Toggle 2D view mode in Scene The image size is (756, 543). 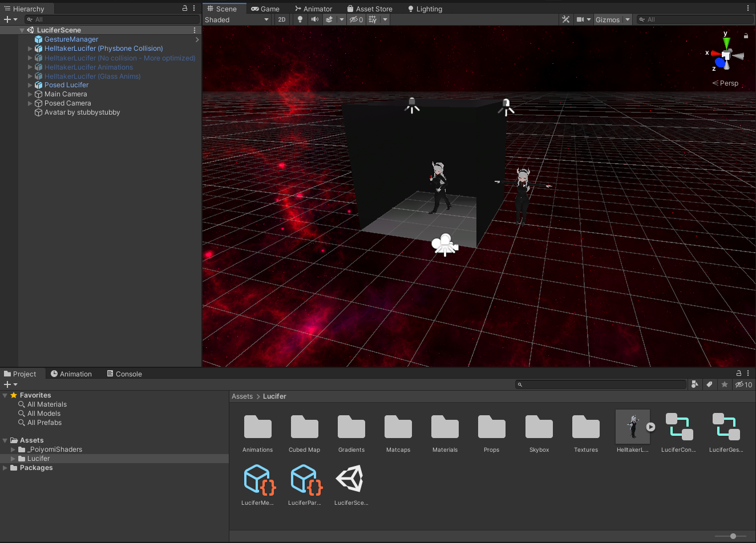tap(282, 19)
